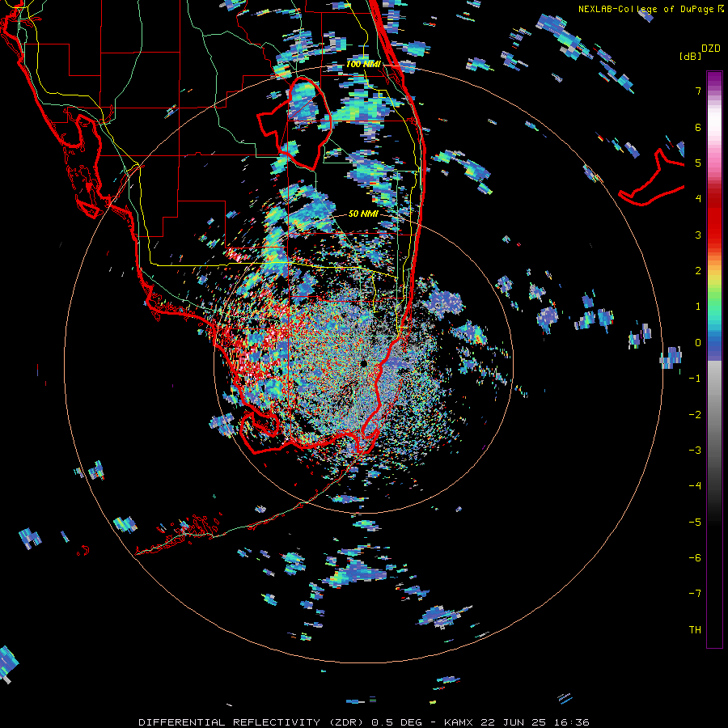Click the colorbar label -2
This screenshot has width=728, height=728.
click(695, 414)
